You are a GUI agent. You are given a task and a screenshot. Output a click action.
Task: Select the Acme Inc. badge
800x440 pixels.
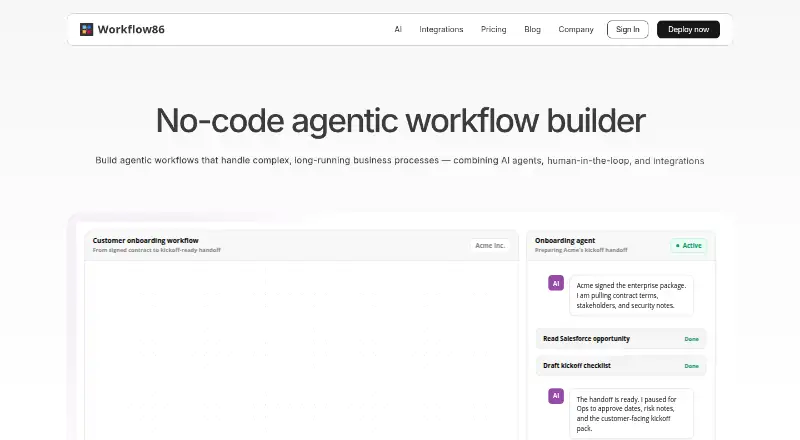click(x=490, y=246)
